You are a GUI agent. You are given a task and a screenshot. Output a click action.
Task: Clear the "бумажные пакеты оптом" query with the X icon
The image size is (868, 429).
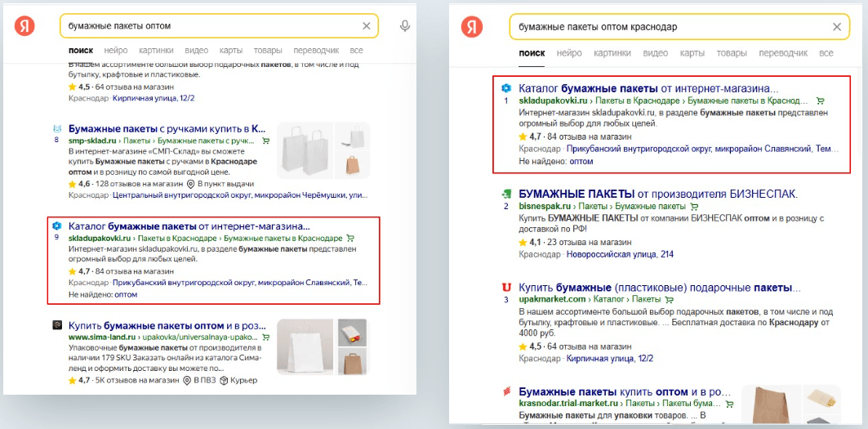click(367, 26)
